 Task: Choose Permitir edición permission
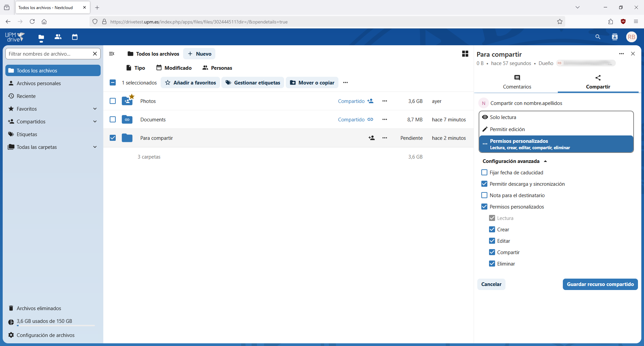point(556,129)
